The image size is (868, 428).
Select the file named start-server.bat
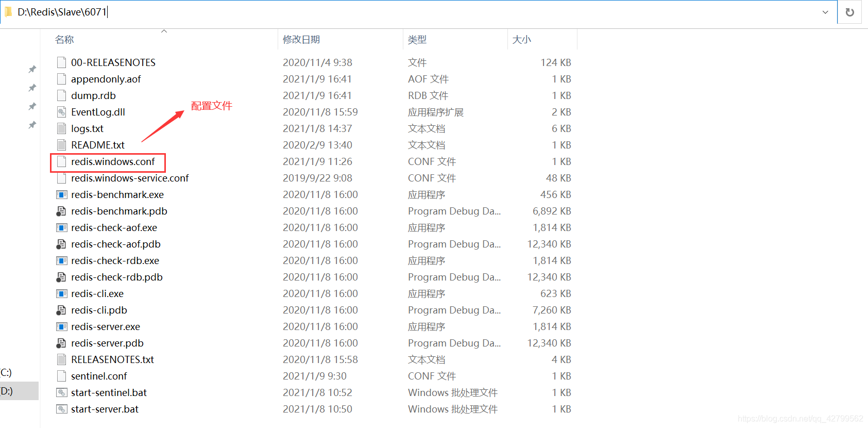tap(105, 409)
